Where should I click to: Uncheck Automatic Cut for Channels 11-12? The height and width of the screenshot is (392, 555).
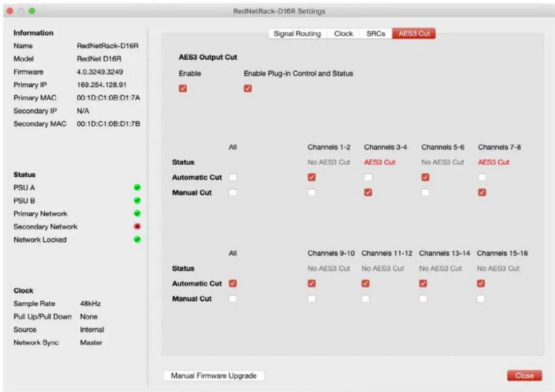[365, 284]
